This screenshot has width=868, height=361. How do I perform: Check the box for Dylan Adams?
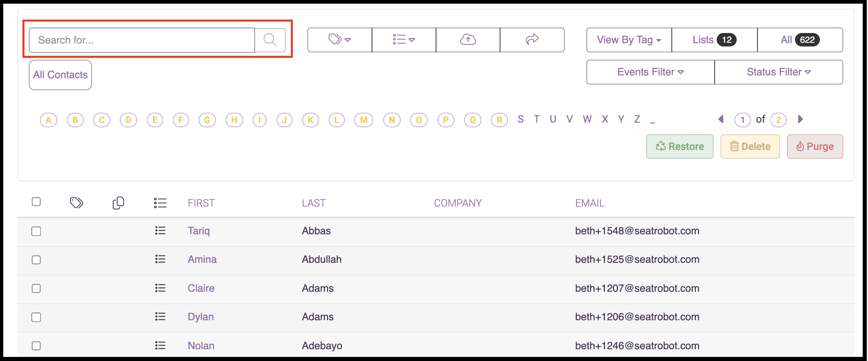point(36,317)
